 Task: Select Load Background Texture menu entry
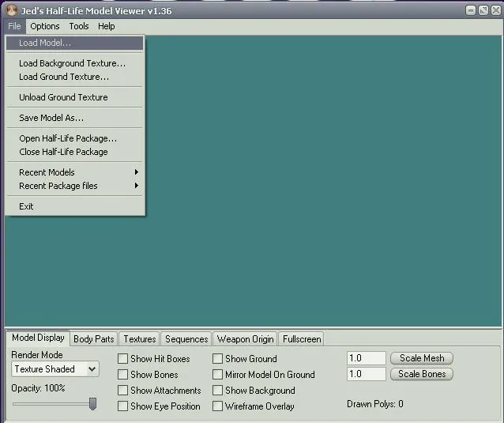[72, 63]
